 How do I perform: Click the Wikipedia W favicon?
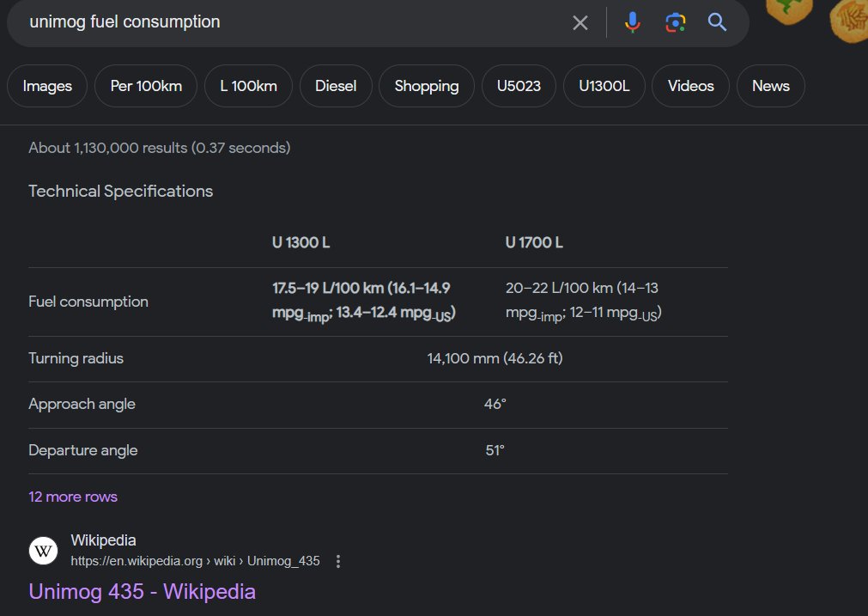(x=43, y=551)
